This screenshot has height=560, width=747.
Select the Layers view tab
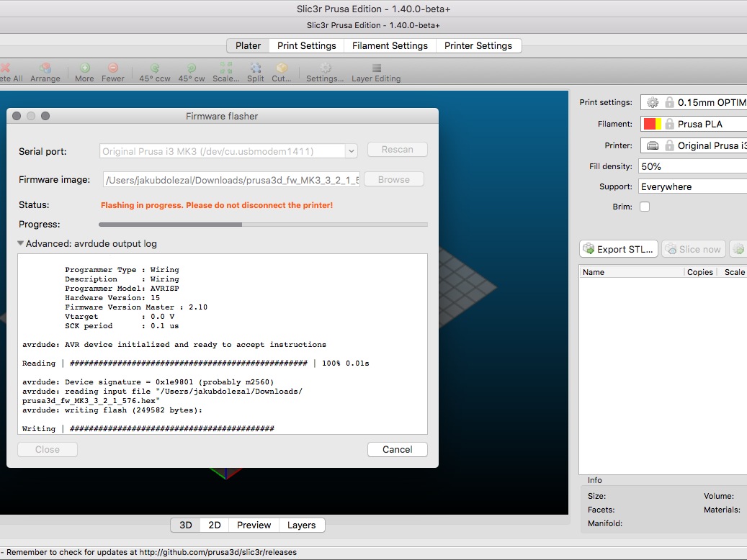pos(302,525)
